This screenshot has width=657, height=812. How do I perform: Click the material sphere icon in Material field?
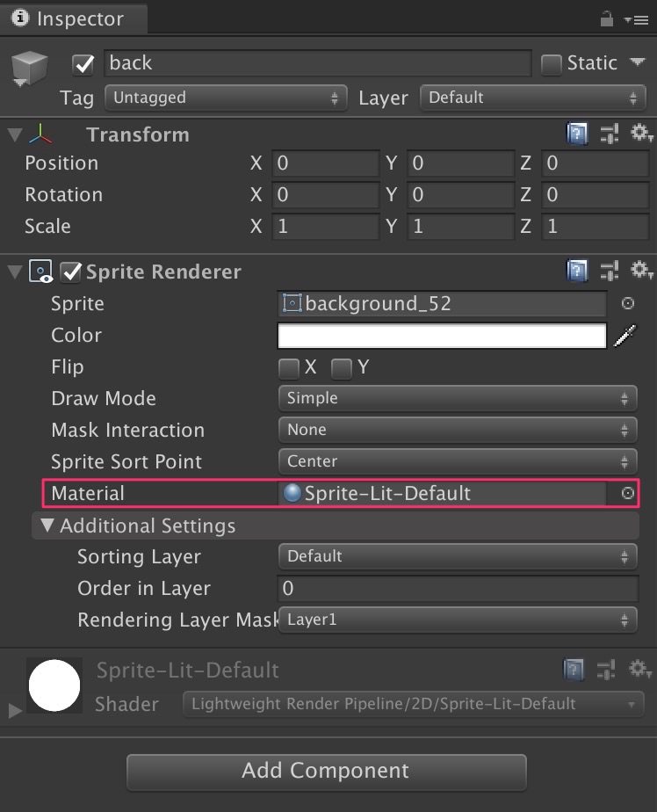(x=292, y=493)
